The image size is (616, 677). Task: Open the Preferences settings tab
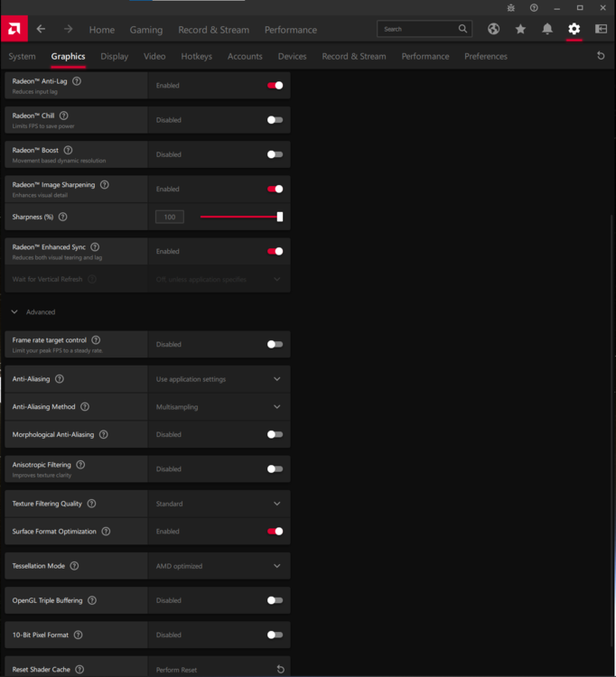[x=486, y=56]
